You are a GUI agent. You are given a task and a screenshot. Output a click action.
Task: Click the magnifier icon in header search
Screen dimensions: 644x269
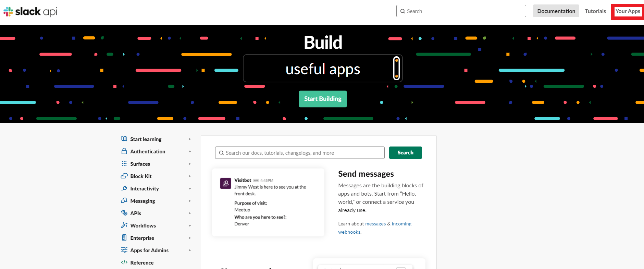point(403,11)
